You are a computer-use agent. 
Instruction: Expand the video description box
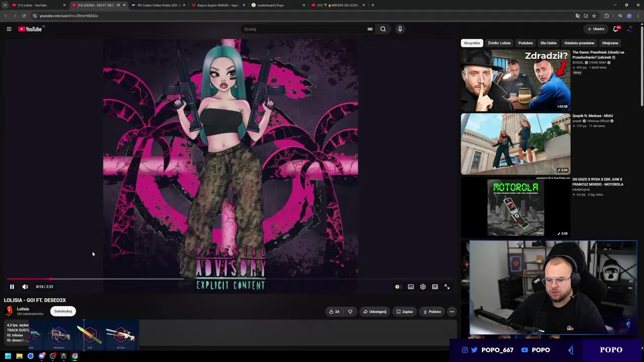(x=230, y=332)
